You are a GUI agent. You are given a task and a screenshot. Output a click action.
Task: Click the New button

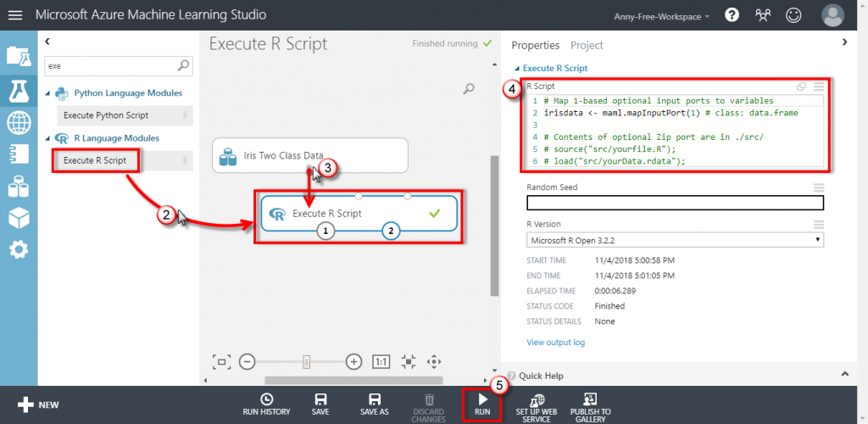pyautogui.click(x=37, y=404)
